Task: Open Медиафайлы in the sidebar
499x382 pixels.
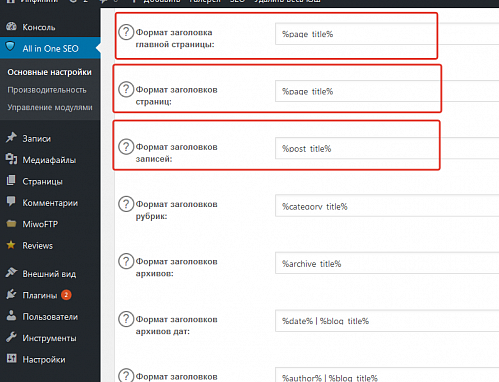Action: [50, 160]
